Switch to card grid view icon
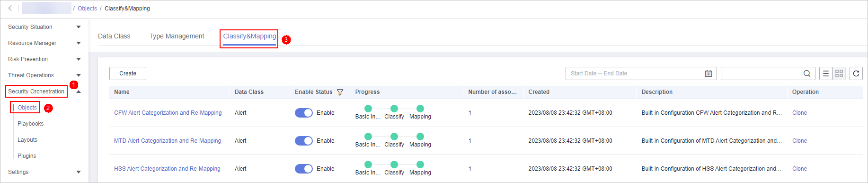 pos(839,73)
